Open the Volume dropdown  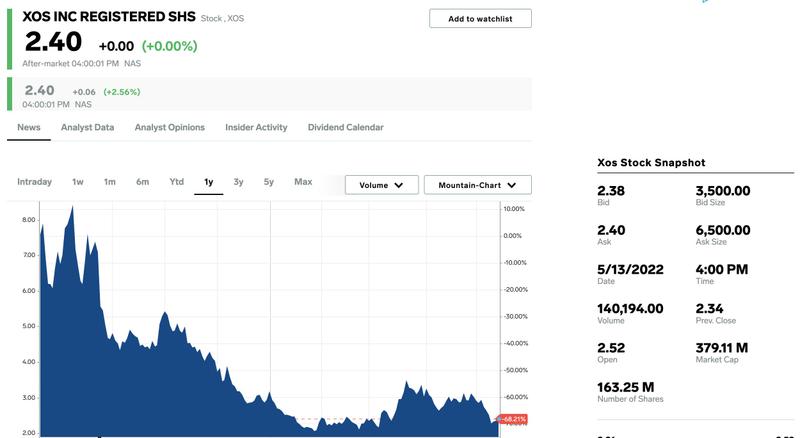click(x=382, y=185)
